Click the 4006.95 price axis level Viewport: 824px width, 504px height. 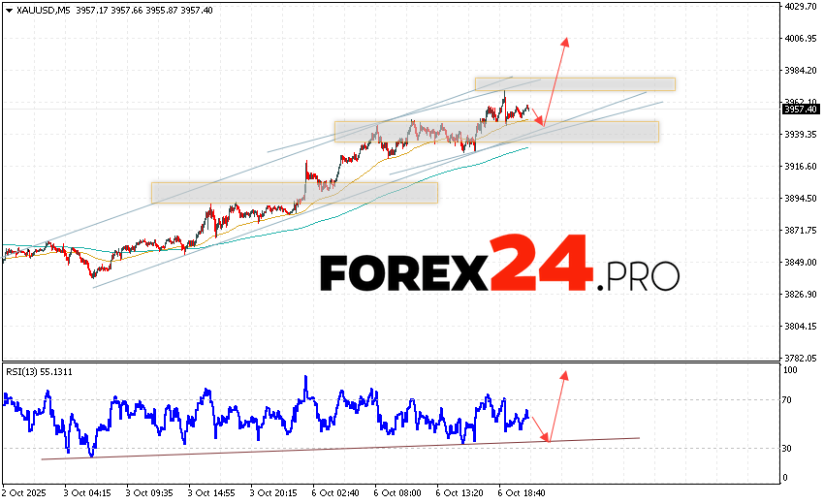(800, 38)
